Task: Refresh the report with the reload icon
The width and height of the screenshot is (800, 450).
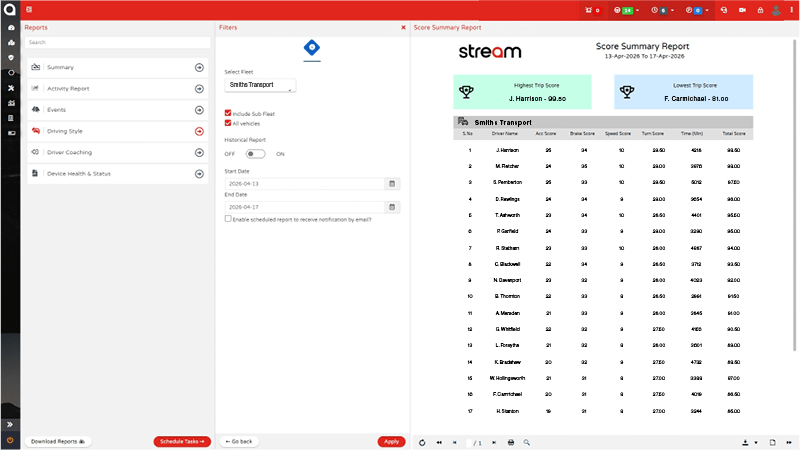Action: pos(422,442)
